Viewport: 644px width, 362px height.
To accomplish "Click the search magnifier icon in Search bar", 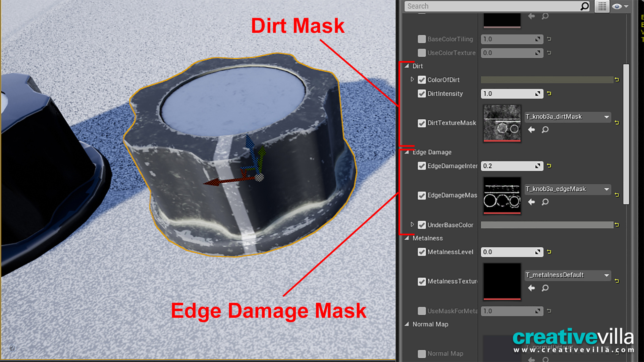I will (584, 6).
